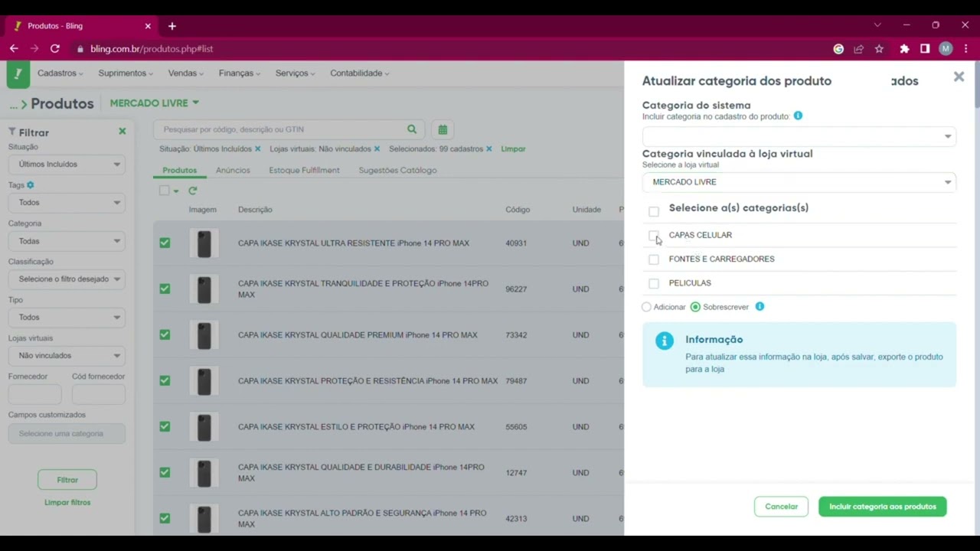Click the Tags settings gear icon

[31, 185]
